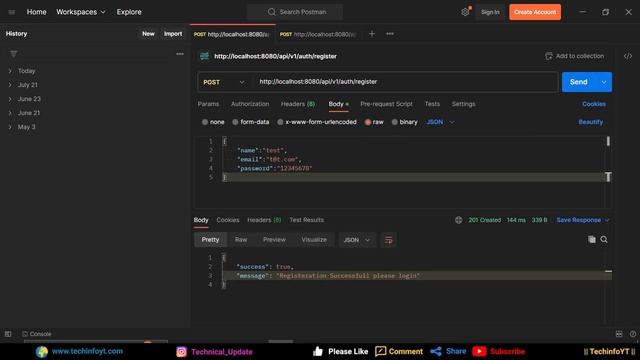Open the POST method dropdown
The image size is (640, 360).
(x=224, y=82)
